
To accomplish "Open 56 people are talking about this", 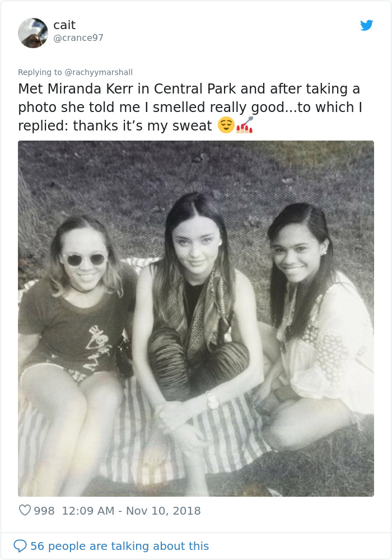I will click(119, 545).
